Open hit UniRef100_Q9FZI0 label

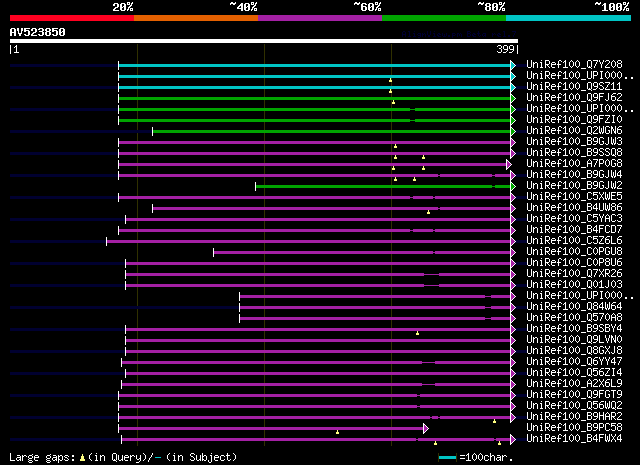tap(574, 120)
